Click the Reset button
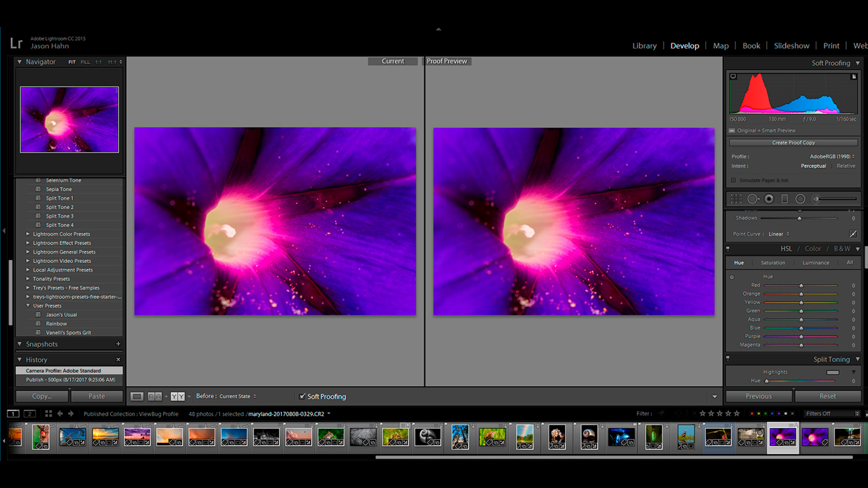The image size is (868, 488). (x=828, y=396)
